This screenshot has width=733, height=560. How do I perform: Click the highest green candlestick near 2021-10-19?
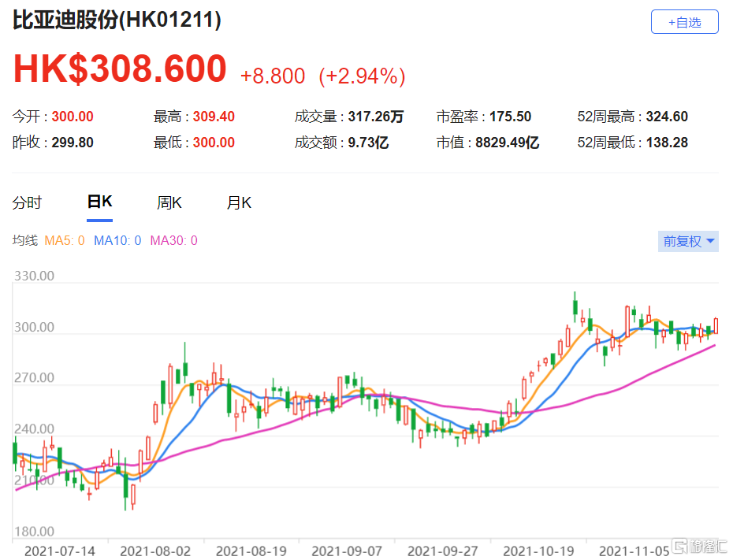click(x=575, y=307)
